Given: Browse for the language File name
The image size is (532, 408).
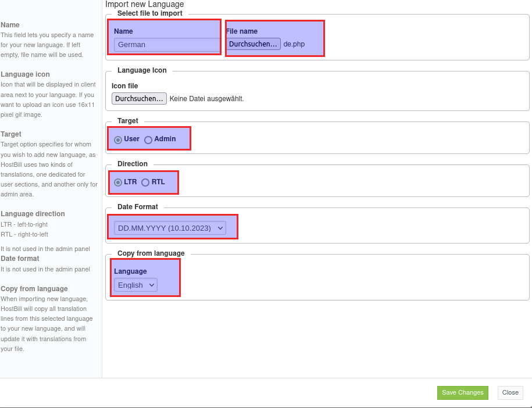Looking at the screenshot, I should point(253,44).
